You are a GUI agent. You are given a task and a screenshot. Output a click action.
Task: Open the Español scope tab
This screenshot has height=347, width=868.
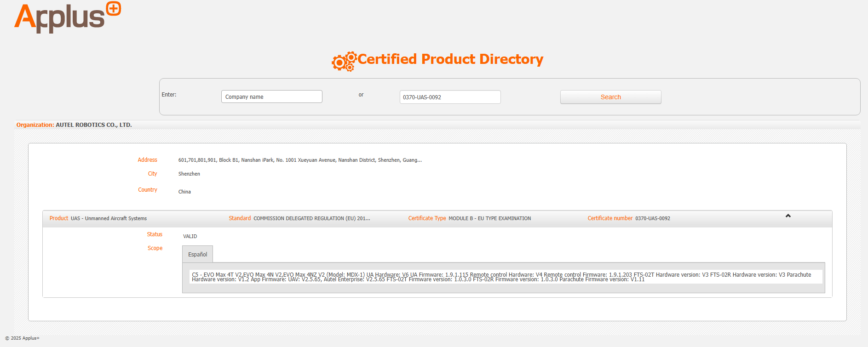(197, 255)
